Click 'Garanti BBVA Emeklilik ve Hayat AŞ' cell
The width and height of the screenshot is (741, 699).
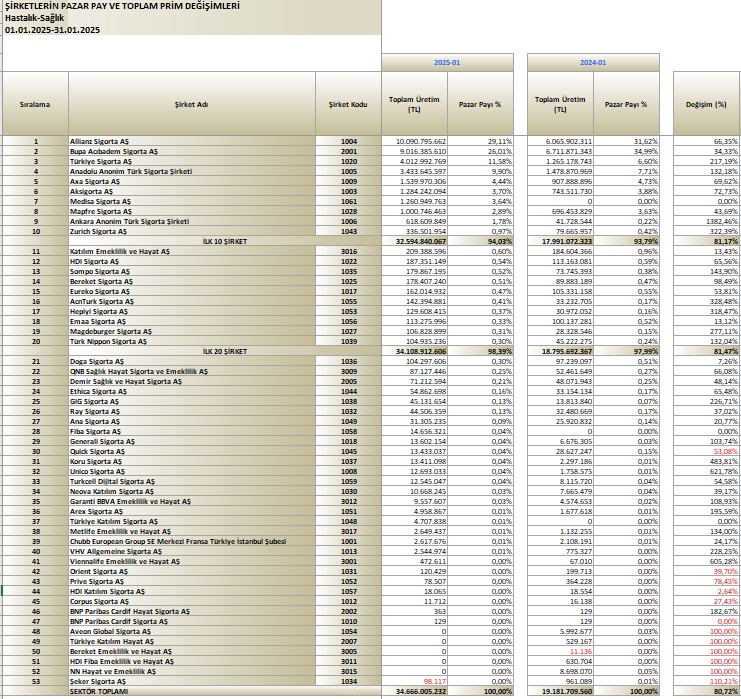(x=192, y=501)
